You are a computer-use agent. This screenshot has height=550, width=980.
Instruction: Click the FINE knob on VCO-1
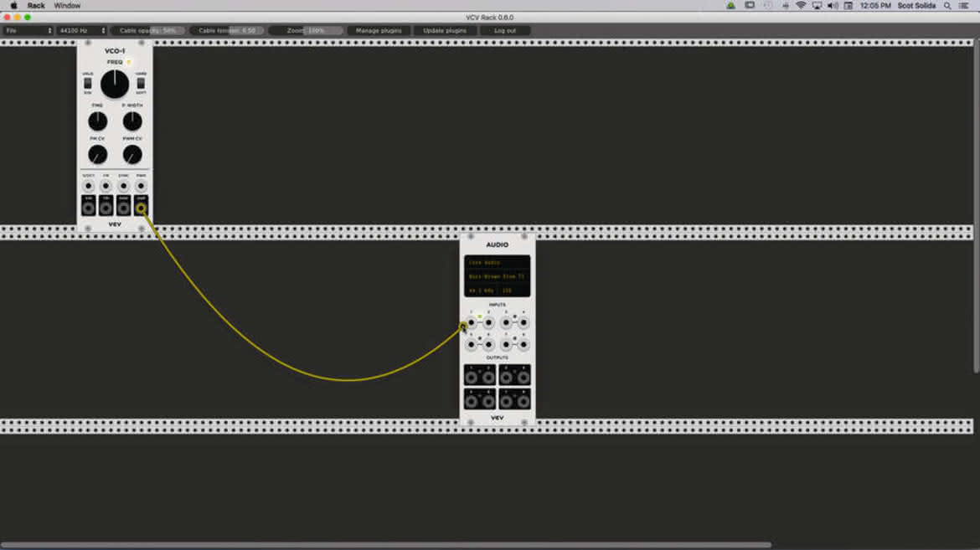pos(97,121)
